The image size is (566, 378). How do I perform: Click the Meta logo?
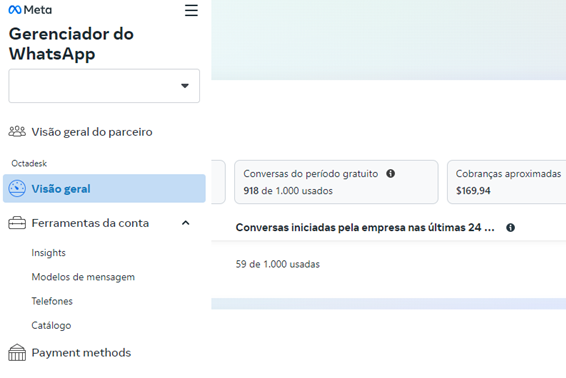coord(30,10)
